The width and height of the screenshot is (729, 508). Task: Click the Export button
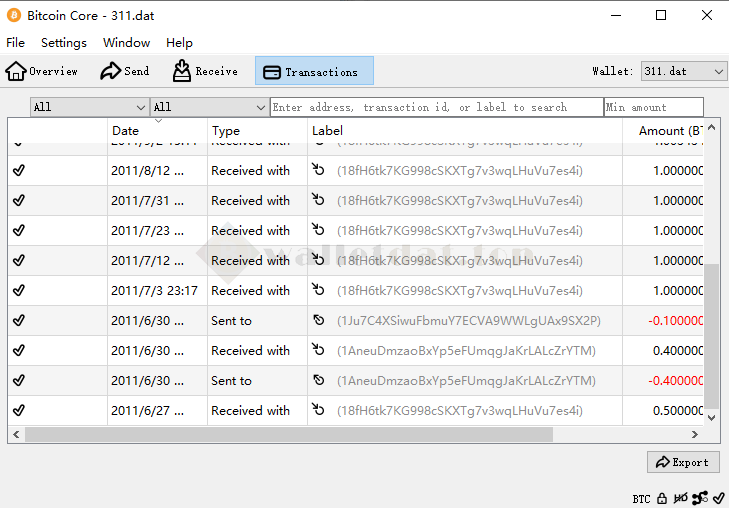tap(683, 462)
